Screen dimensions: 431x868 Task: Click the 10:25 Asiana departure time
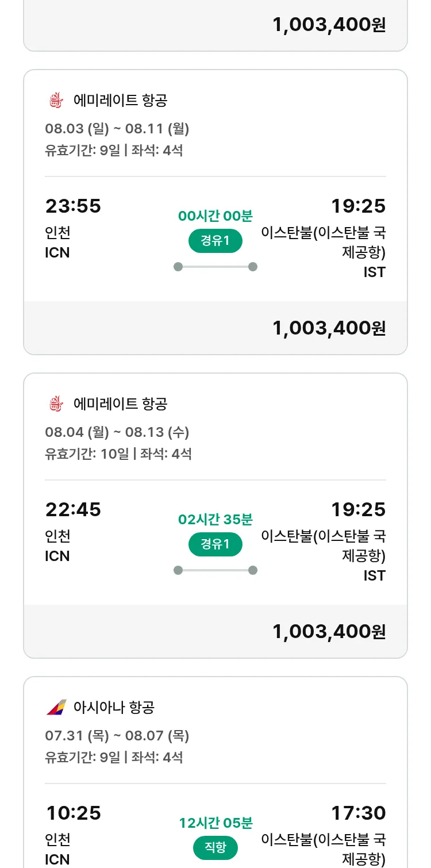[73, 813]
